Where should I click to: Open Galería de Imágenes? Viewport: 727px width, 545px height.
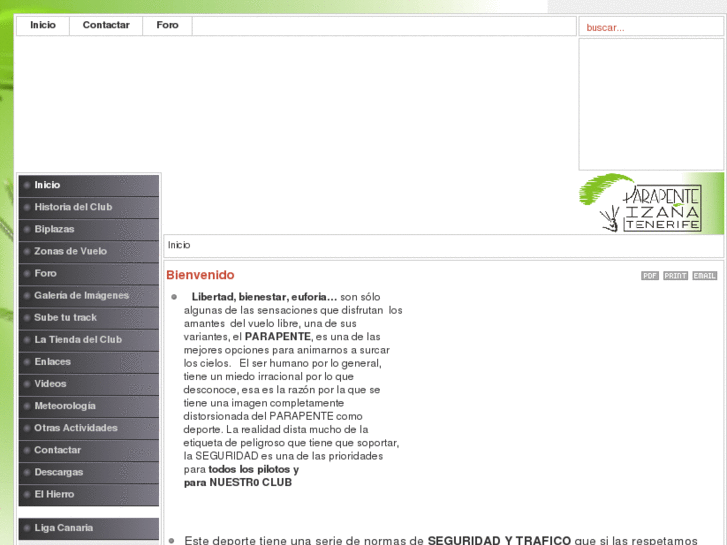point(89,295)
